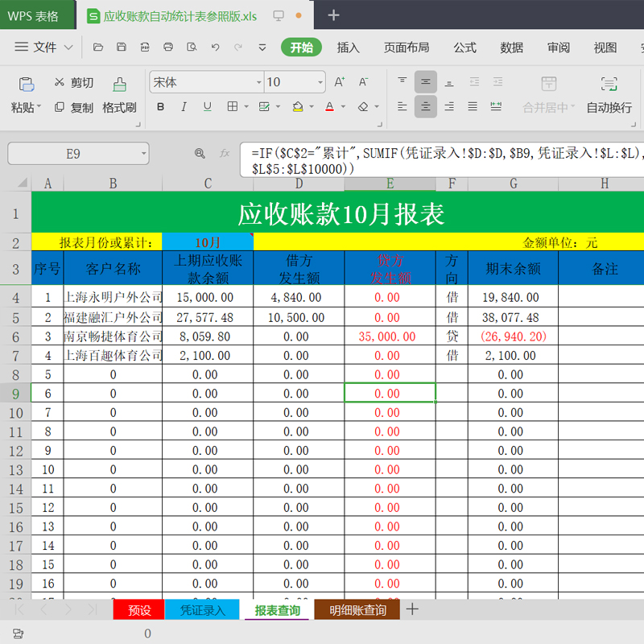
Task: Copy selection with 复制 button
Action: (x=74, y=108)
